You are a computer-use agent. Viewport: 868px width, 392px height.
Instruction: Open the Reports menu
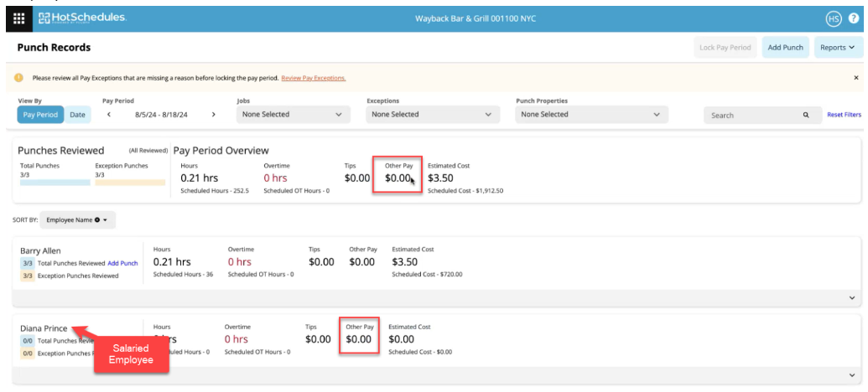click(836, 48)
